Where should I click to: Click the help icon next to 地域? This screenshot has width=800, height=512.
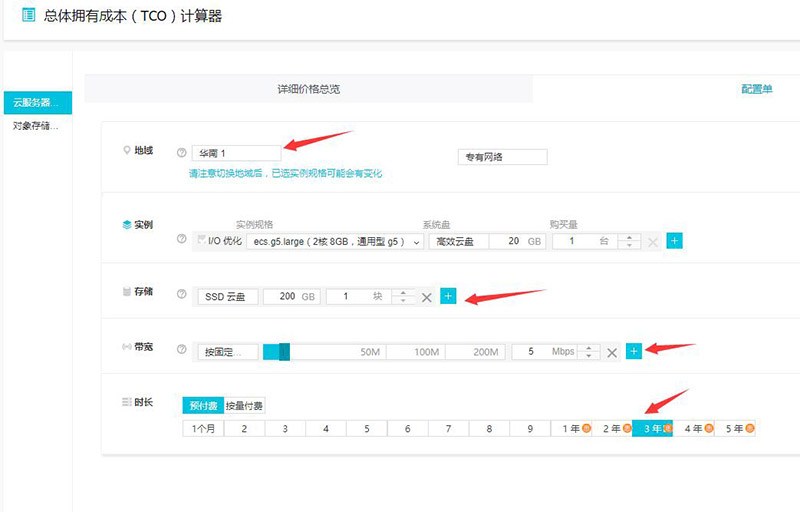181,153
